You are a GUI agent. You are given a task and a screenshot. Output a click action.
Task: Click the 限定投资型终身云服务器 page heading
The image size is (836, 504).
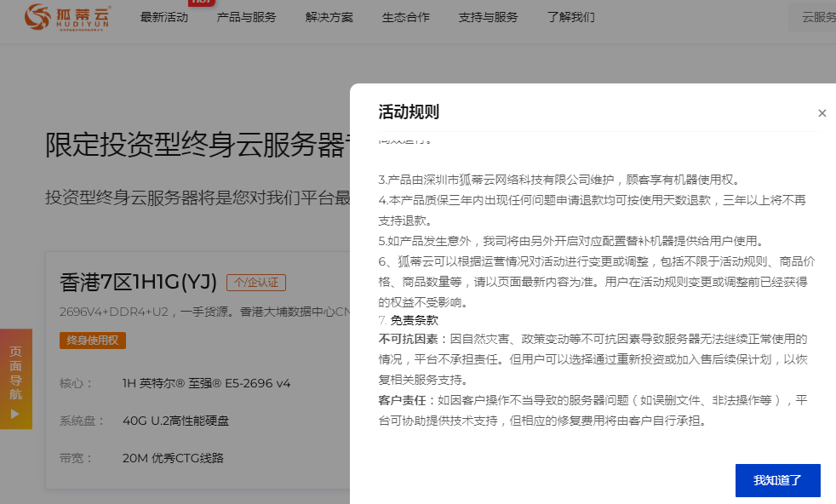coord(196,146)
